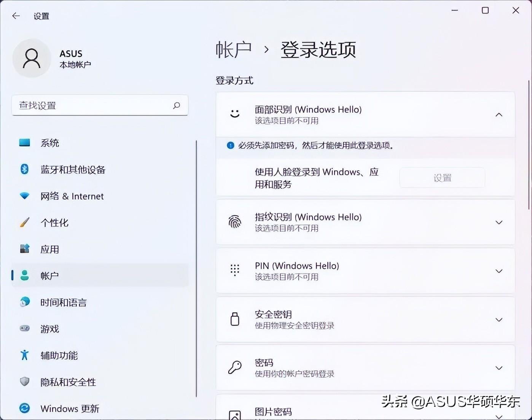Maximize the Settings window
Image resolution: width=532 pixels, height=420 pixels.
(x=485, y=10)
